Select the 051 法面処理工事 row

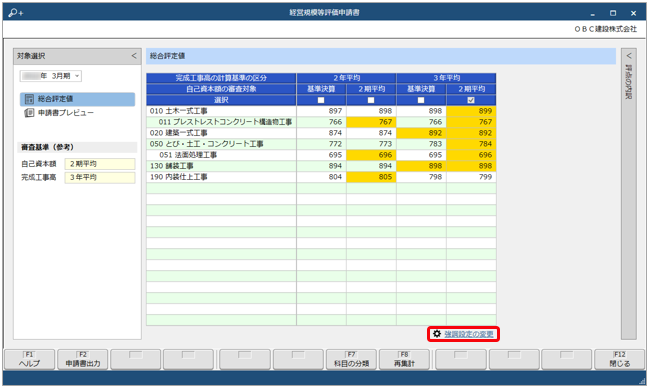[x=321, y=155]
